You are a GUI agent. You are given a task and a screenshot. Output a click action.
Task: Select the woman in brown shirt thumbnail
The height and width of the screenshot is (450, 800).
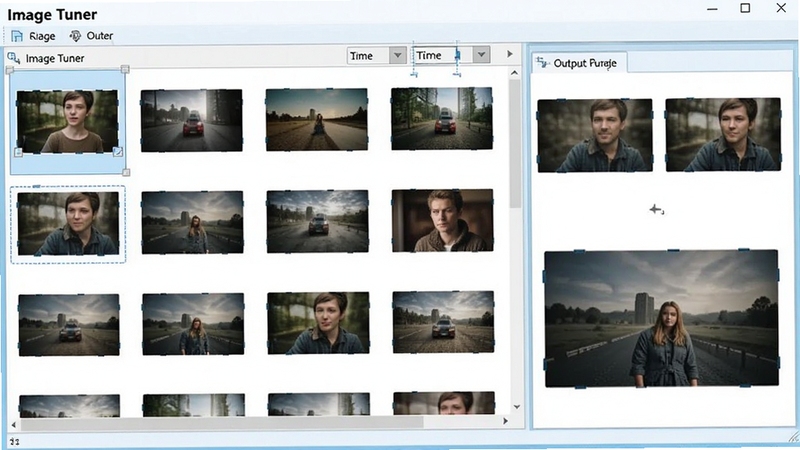coord(67,122)
